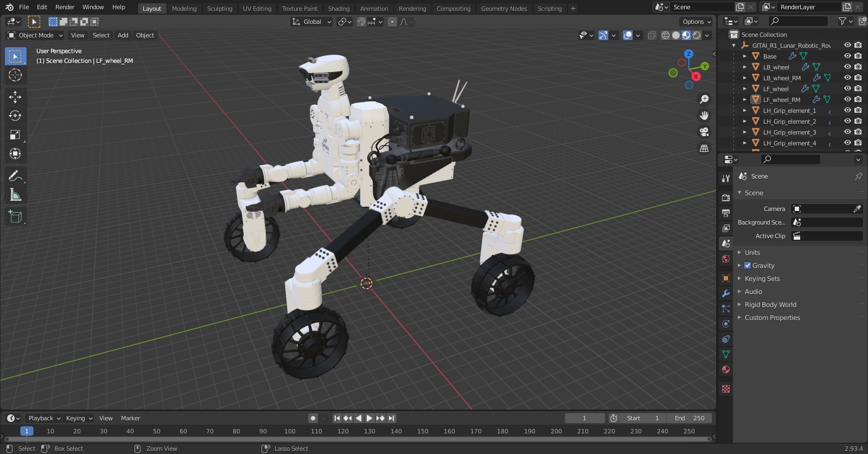Click the Zoom view gizmo icon

[704, 99]
